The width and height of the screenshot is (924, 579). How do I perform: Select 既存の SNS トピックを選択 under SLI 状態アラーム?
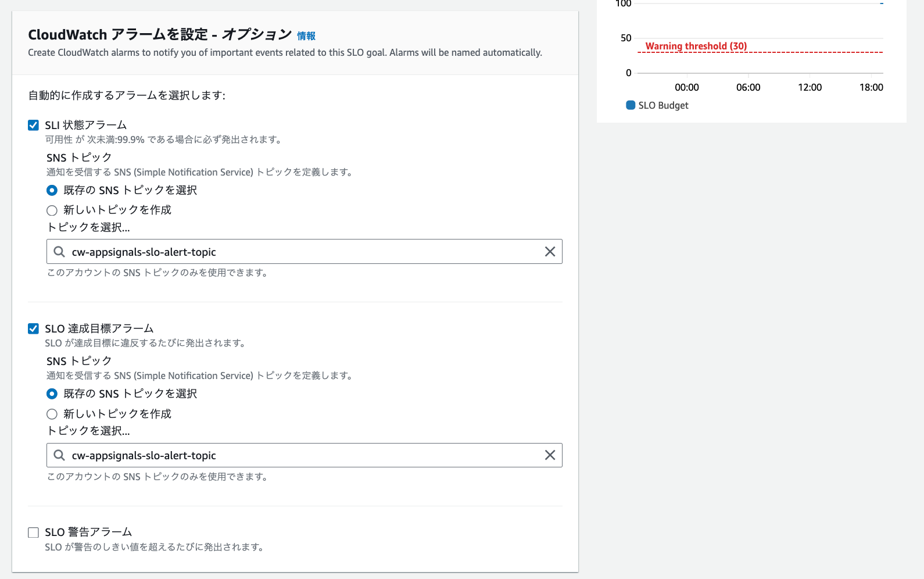click(x=52, y=191)
